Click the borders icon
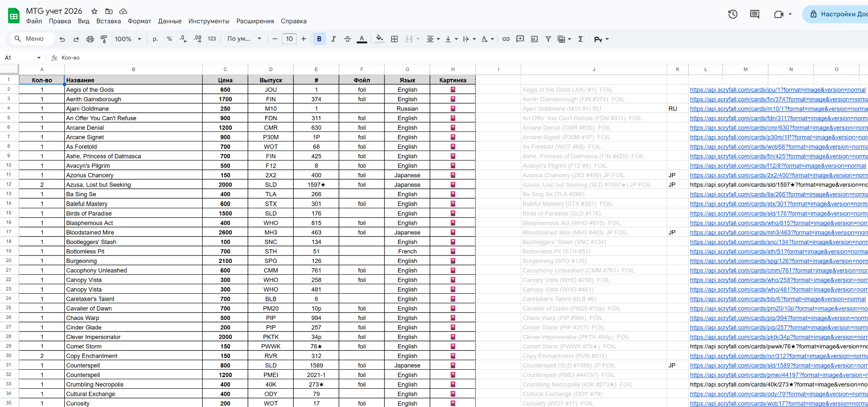The height and width of the screenshot is (407, 868). coord(394,39)
